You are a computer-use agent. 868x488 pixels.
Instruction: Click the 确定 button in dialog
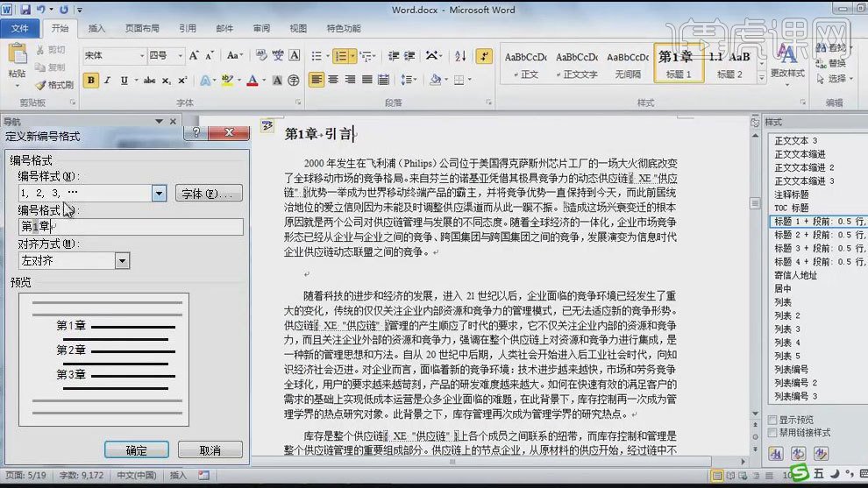136,449
